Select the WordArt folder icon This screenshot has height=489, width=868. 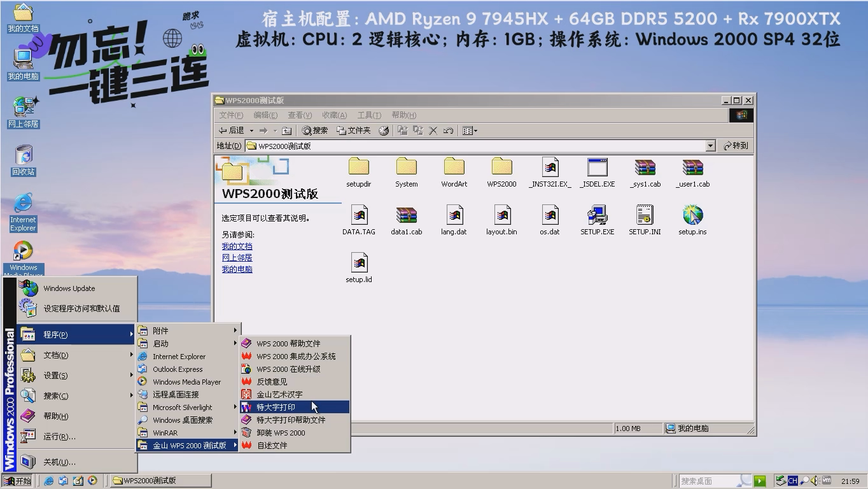[x=454, y=167]
